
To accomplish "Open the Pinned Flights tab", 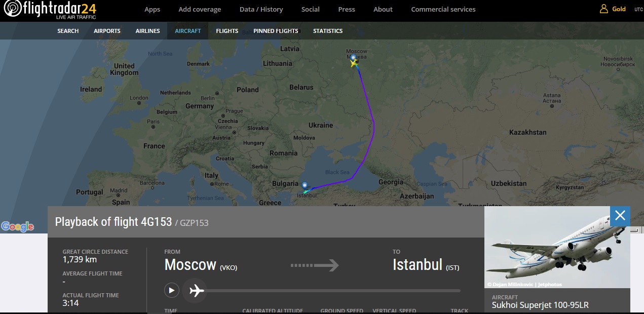I will click(x=276, y=31).
